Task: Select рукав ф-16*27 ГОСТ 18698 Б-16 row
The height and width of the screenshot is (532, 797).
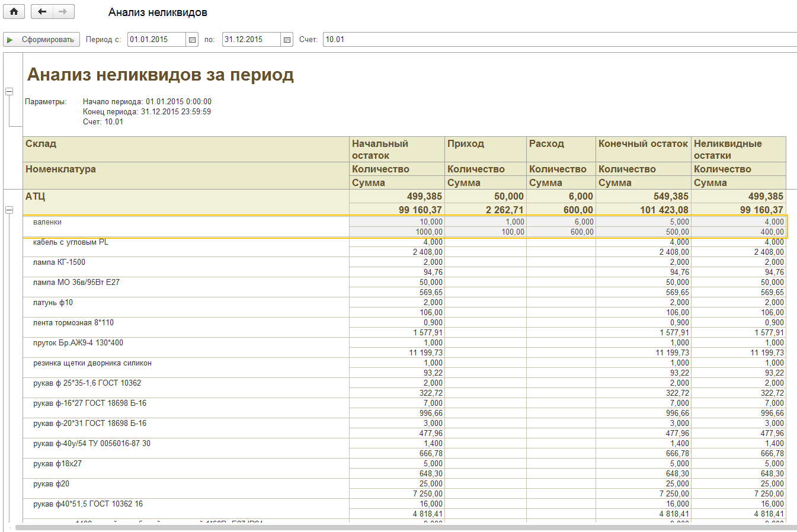Action: click(404, 408)
